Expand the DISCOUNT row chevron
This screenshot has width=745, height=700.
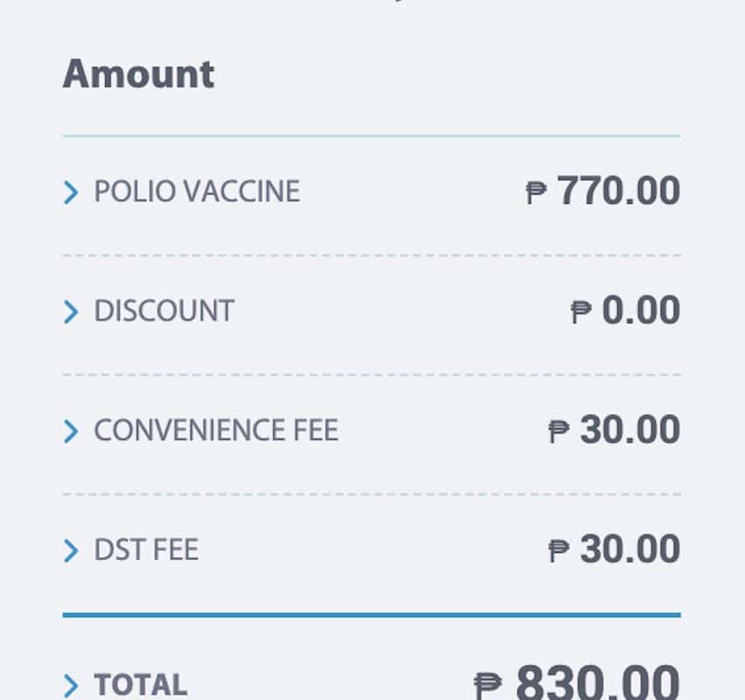71,311
